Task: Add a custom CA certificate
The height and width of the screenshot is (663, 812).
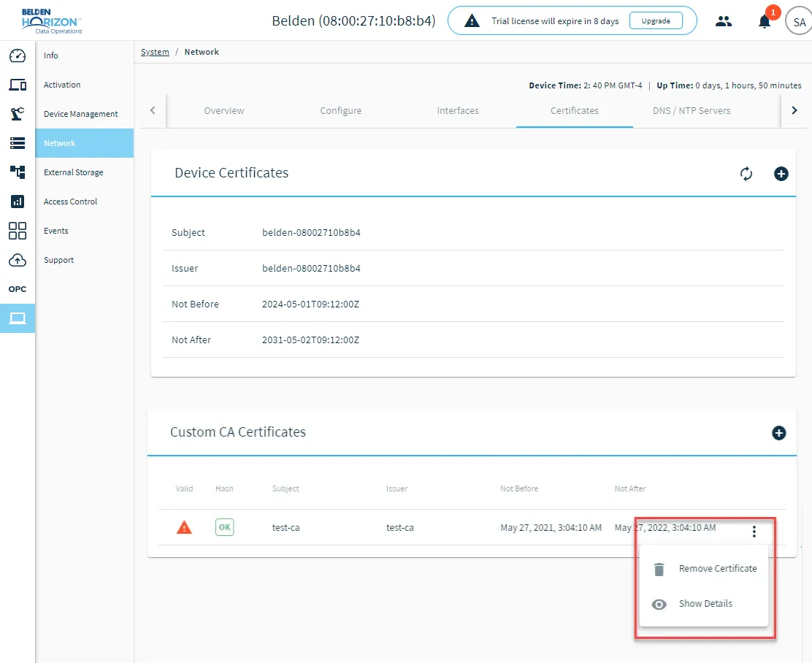Action: [779, 433]
